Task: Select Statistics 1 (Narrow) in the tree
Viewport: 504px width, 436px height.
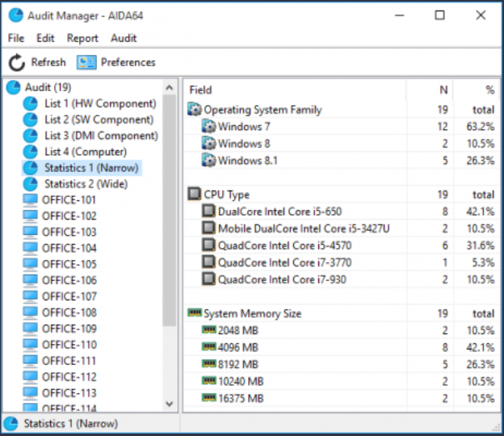Action: pos(91,168)
